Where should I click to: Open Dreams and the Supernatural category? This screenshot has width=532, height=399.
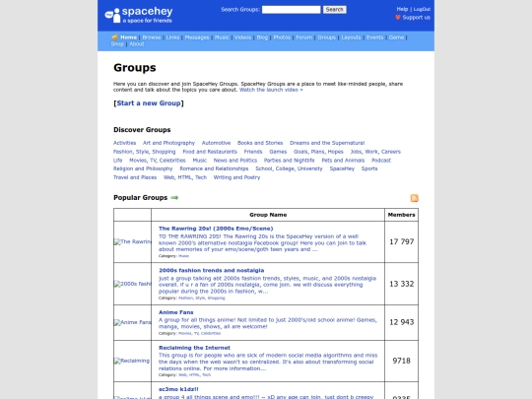coord(327,143)
